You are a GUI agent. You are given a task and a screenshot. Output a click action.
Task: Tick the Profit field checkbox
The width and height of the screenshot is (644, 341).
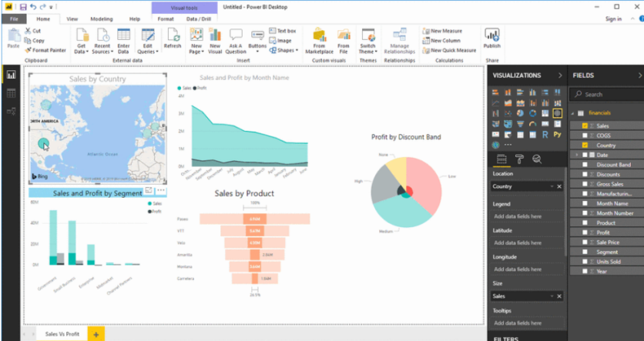pos(585,232)
